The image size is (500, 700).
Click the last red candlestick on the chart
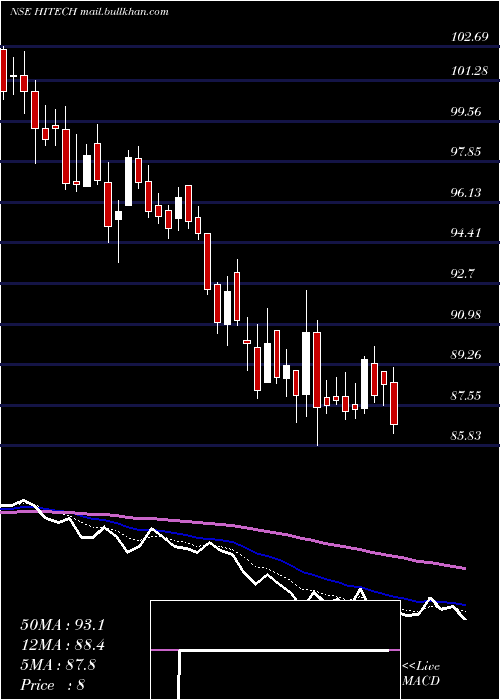394,403
